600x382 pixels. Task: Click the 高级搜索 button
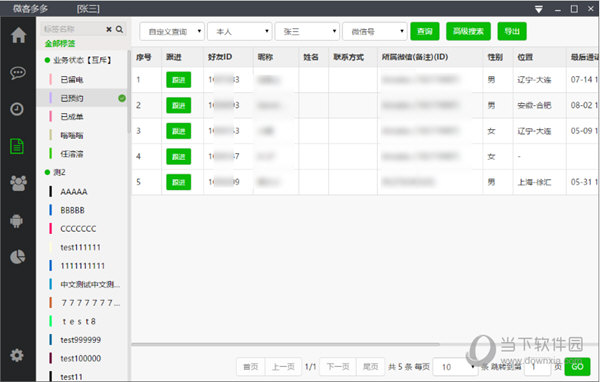click(468, 31)
